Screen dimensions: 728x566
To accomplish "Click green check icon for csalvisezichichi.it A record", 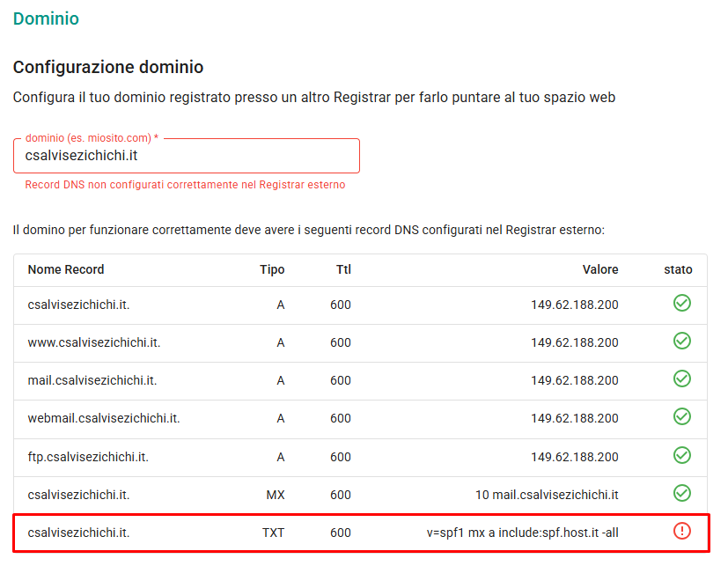I will click(x=681, y=303).
